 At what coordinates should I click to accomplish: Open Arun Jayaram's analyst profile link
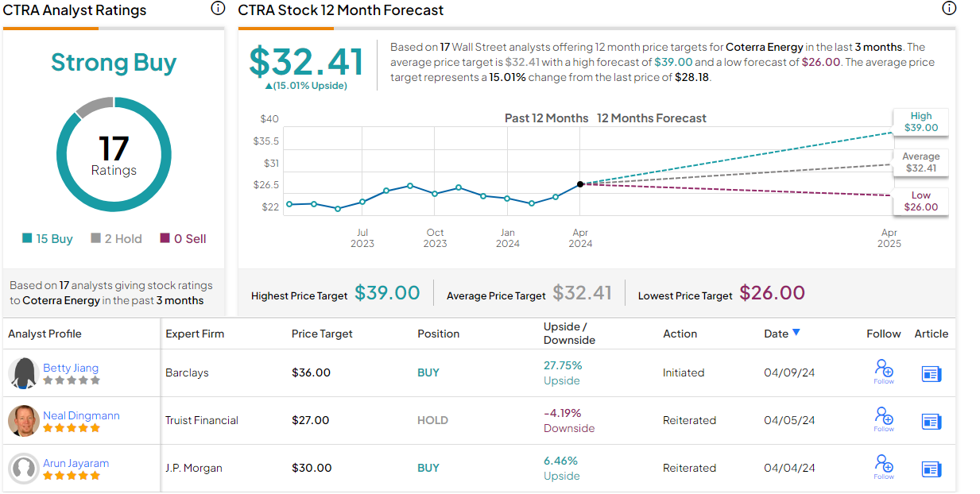pos(76,463)
